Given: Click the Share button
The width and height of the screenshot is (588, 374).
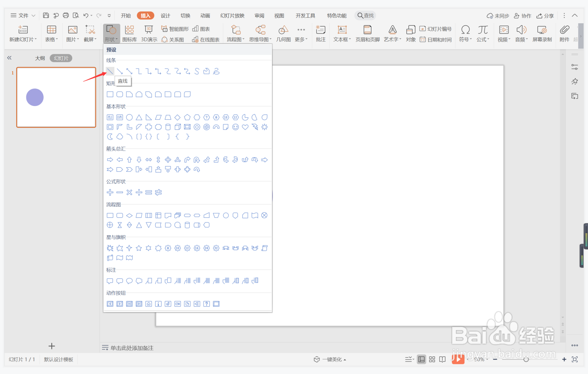Looking at the screenshot, I should [545, 16].
